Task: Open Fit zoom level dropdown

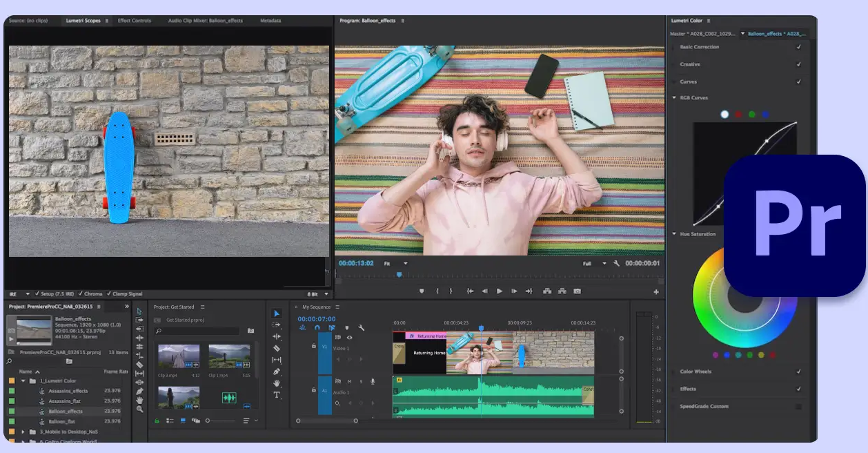Action: point(395,263)
